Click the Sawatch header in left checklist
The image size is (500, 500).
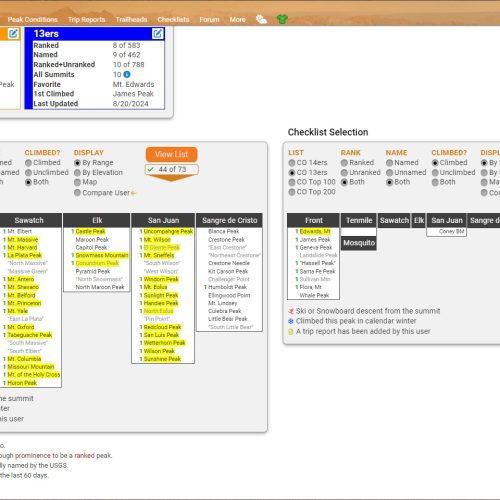point(29,220)
